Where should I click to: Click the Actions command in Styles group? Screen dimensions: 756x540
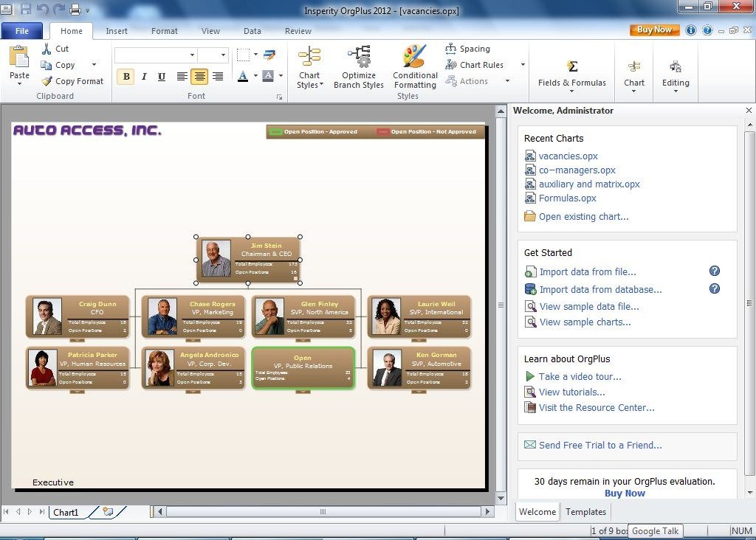click(467, 81)
